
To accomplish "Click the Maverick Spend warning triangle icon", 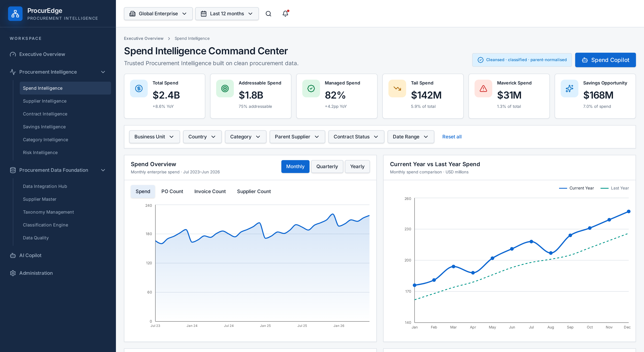I will pyautogui.click(x=483, y=89).
